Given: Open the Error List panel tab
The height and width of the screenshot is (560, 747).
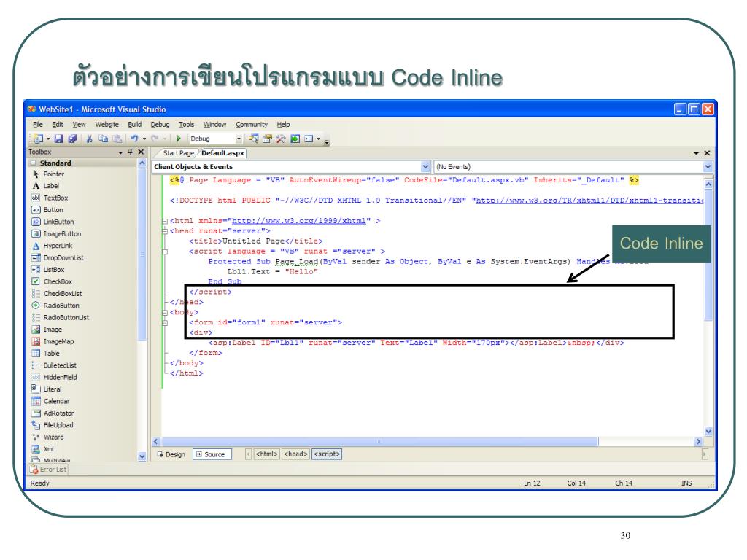Looking at the screenshot, I should click(x=48, y=470).
